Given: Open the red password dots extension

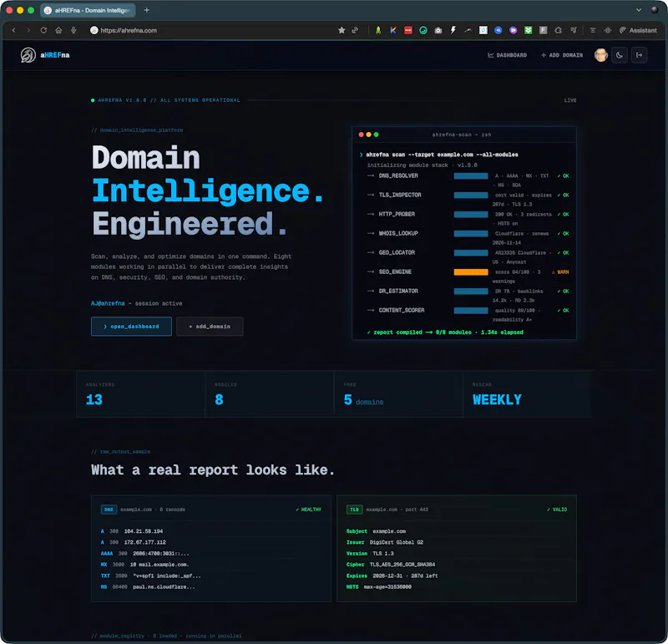Looking at the screenshot, I should coord(408,30).
